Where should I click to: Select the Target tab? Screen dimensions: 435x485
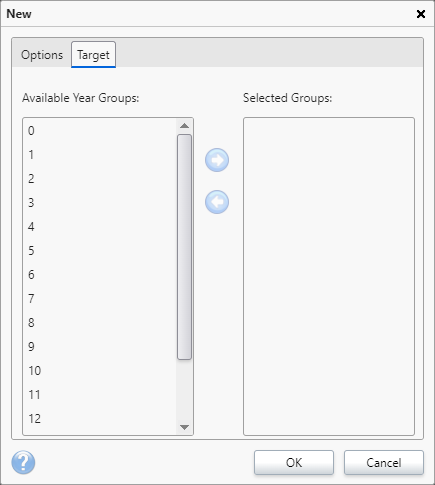pyautogui.click(x=93, y=55)
